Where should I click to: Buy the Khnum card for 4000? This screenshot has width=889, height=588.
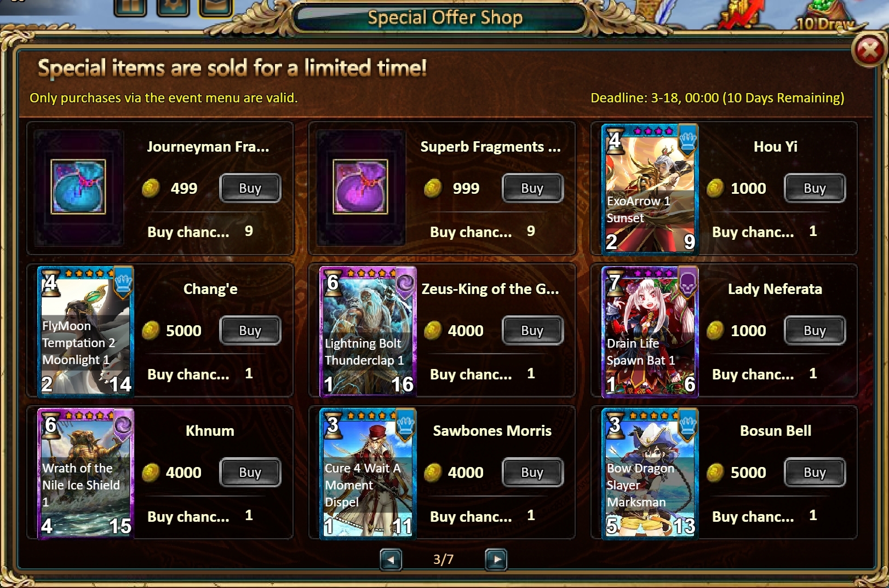[250, 472]
